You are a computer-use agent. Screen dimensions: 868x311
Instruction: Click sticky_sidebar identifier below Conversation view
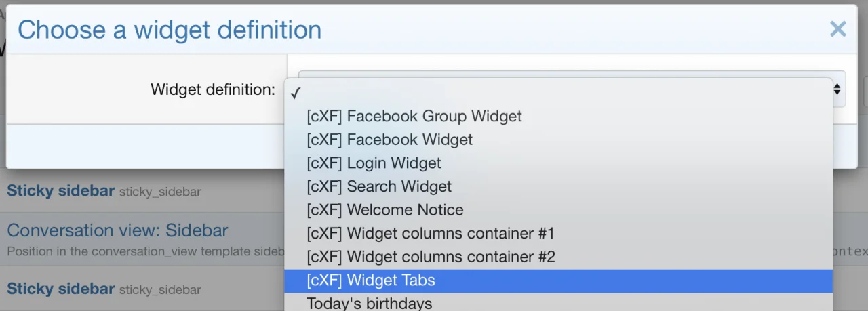(160, 290)
